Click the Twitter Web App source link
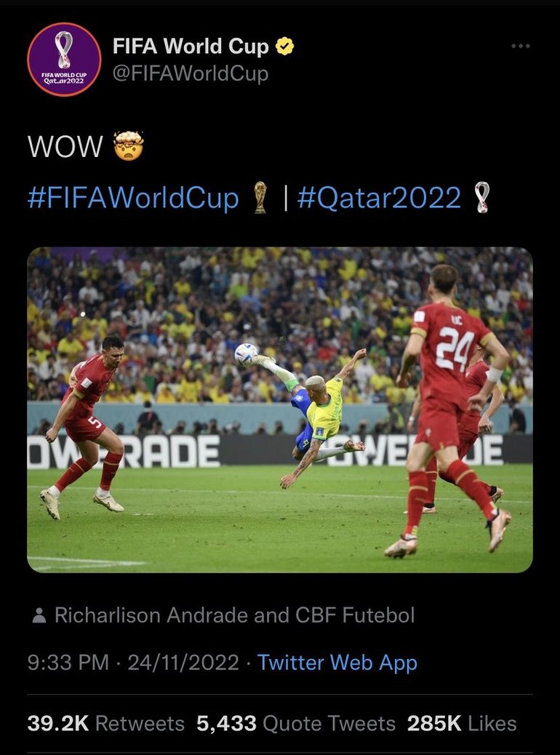The image size is (560, 755). [x=337, y=663]
